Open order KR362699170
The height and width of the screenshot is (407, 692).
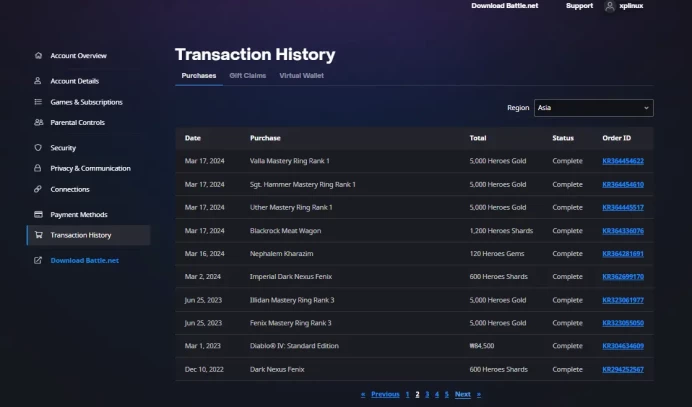pyautogui.click(x=623, y=277)
